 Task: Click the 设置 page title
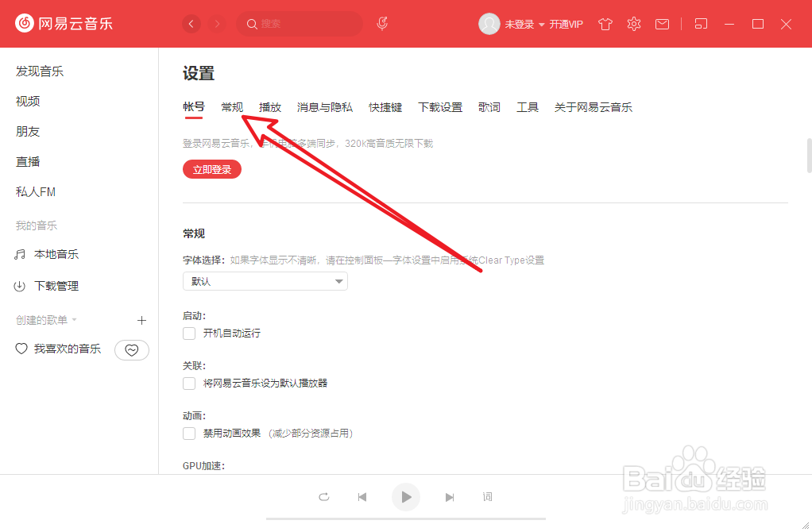(199, 74)
